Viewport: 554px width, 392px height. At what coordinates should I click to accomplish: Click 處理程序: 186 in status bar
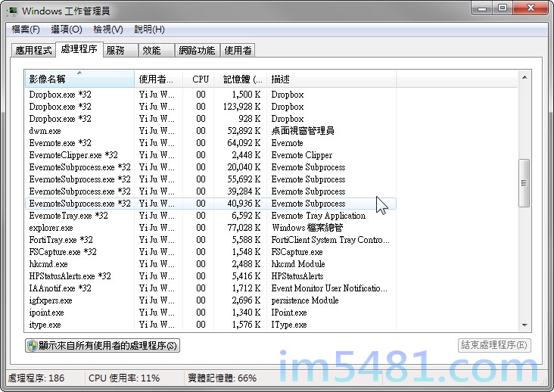pyautogui.click(x=36, y=378)
